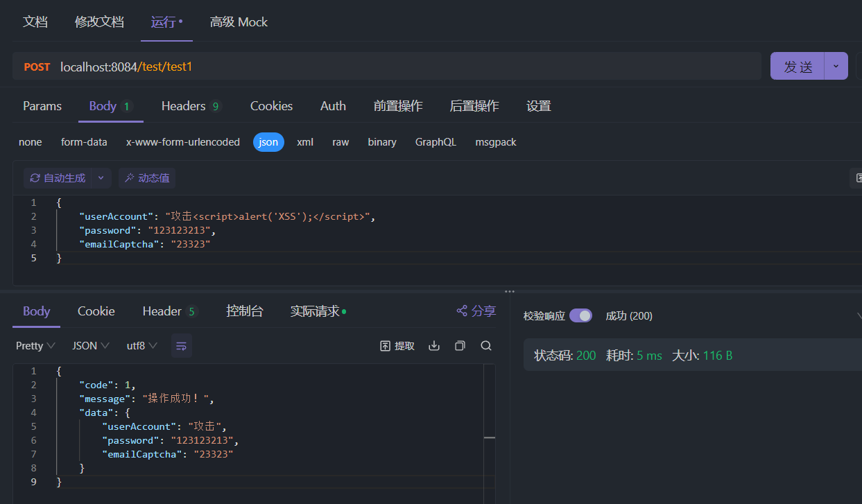This screenshot has width=862, height=504.
Task: Select the xml body type
Action: [305, 142]
